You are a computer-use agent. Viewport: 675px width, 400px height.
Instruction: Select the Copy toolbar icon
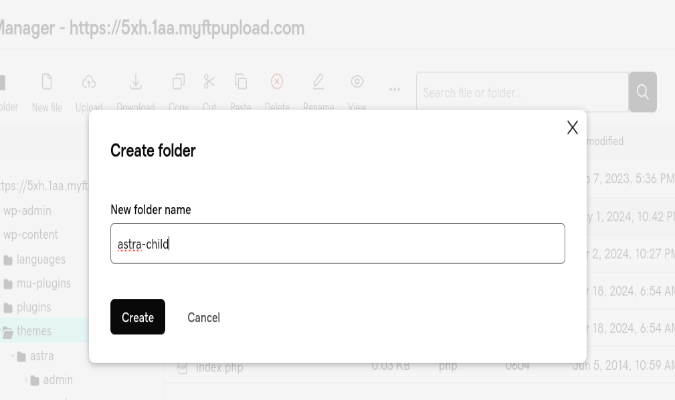click(x=178, y=81)
